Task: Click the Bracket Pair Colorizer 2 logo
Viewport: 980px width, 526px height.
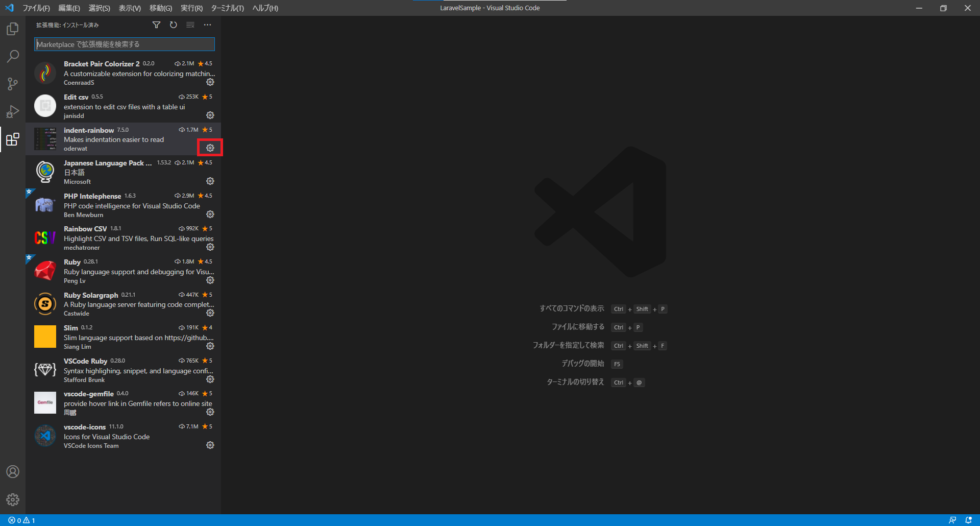Action: (45, 73)
